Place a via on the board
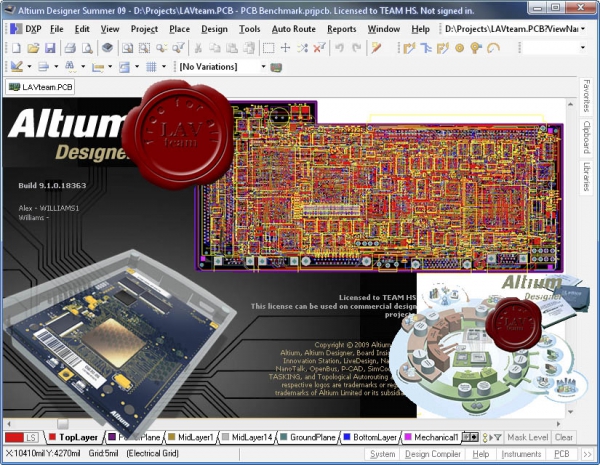This screenshot has height=465, width=600. [x=476, y=48]
